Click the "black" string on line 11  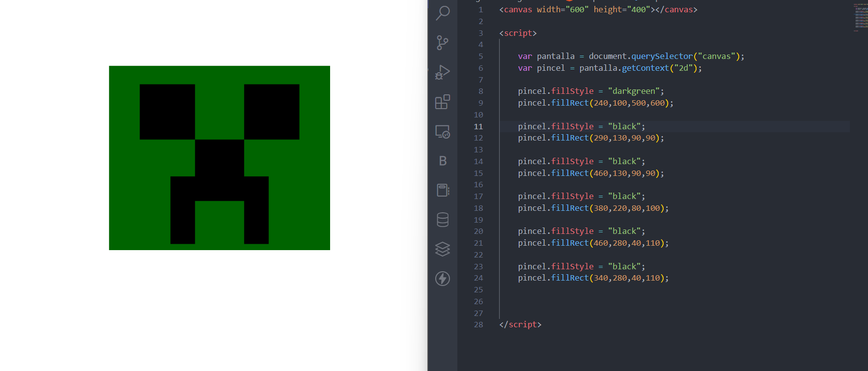tap(624, 127)
